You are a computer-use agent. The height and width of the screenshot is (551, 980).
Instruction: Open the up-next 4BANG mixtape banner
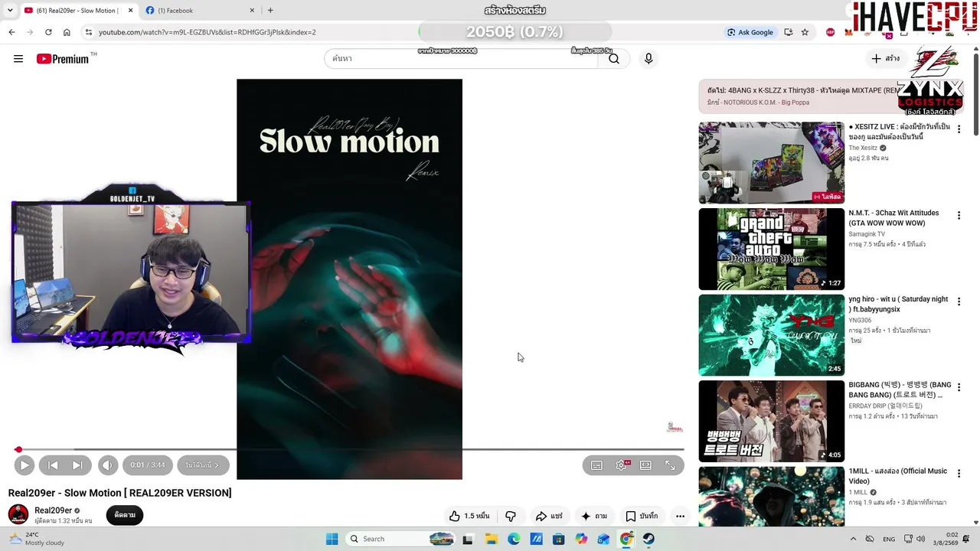[x=831, y=96]
